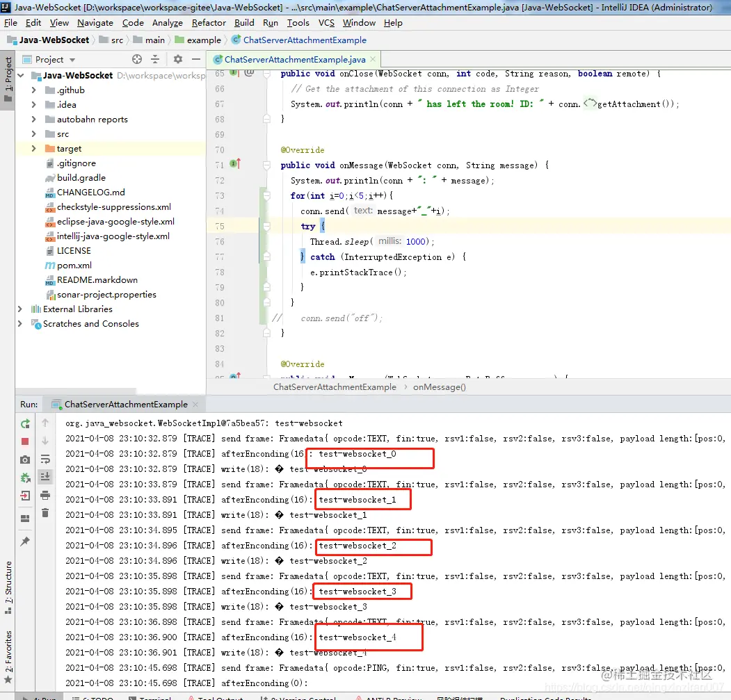
Task: Expand the src folder in Project tree
Action: point(33,133)
